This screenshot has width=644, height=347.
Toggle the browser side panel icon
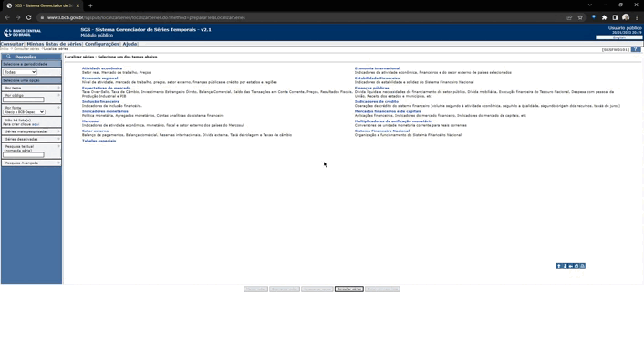pyautogui.click(x=615, y=17)
